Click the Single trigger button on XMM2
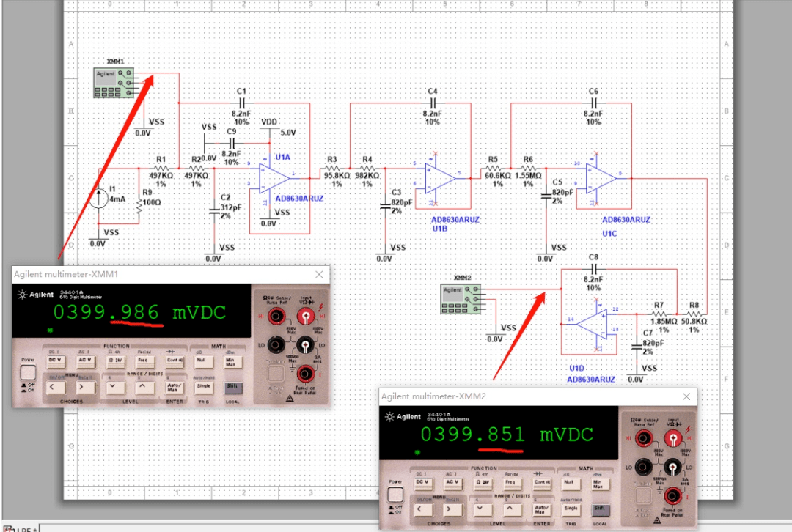The height and width of the screenshot is (532, 792). 571,509
